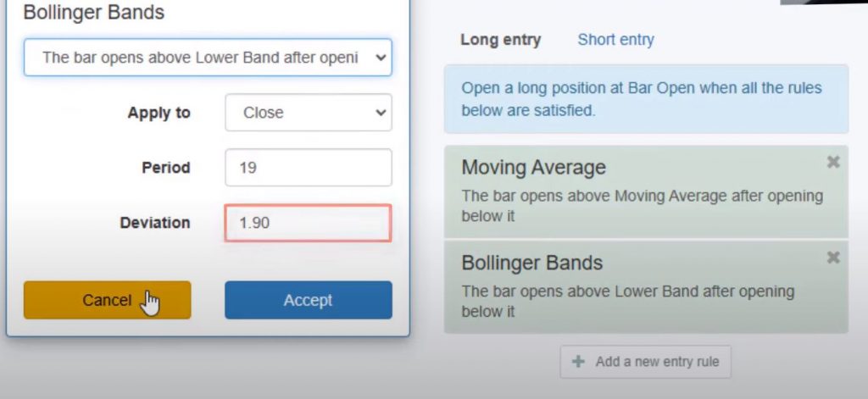Click the Bollinger Bands dialog title
The image size is (868, 399).
coord(94,13)
